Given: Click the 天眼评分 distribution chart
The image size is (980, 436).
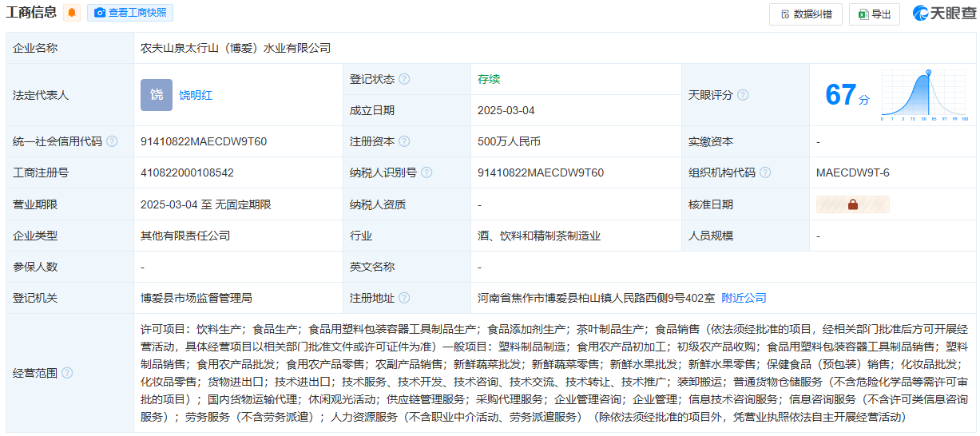Looking at the screenshot, I should 925,95.
